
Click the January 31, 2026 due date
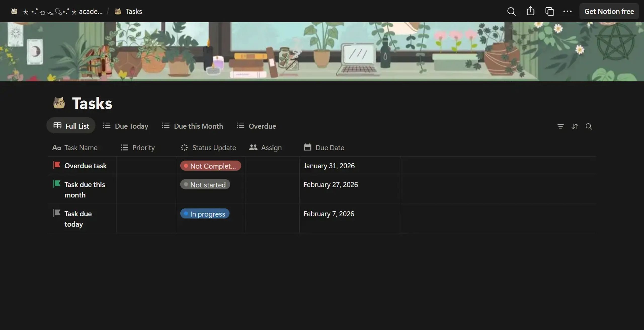point(329,166)
